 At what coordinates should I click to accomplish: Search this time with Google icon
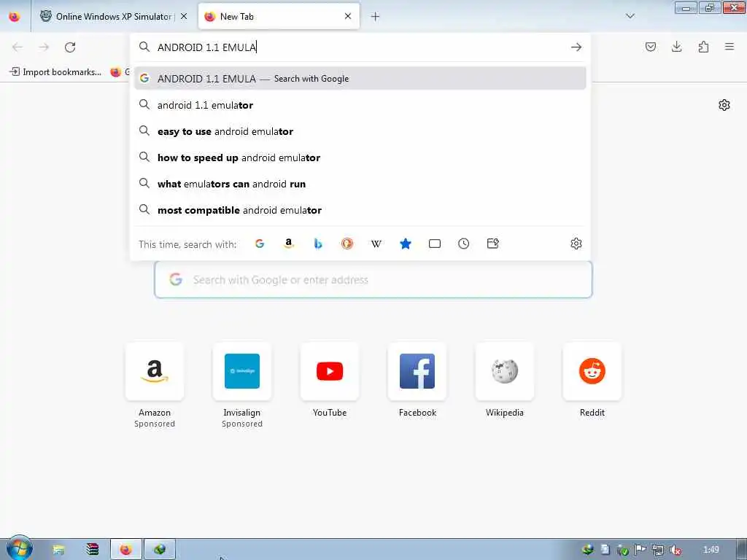click(260, 244)
